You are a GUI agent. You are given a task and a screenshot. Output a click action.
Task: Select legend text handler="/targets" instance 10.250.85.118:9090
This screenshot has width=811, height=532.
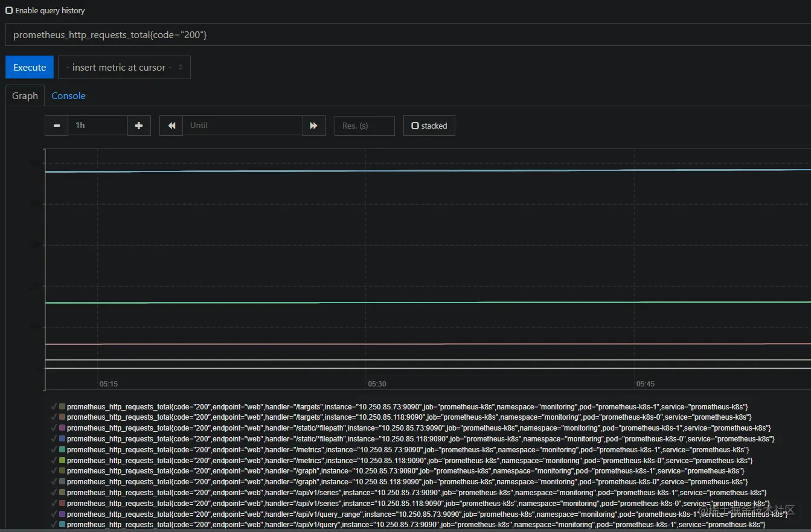click(x=409, y=417)
